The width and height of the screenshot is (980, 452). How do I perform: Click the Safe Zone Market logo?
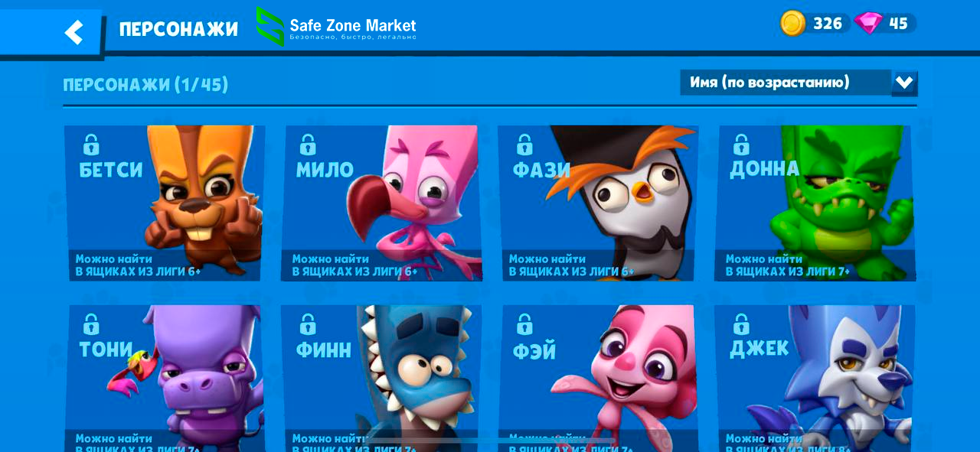(337, 28)
